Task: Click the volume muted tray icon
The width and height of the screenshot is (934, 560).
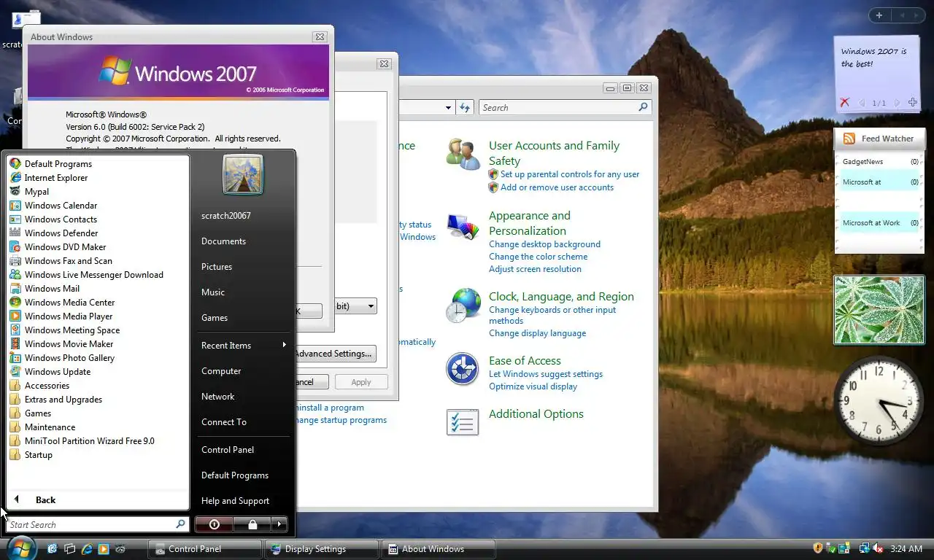Action: coord(877,548)
